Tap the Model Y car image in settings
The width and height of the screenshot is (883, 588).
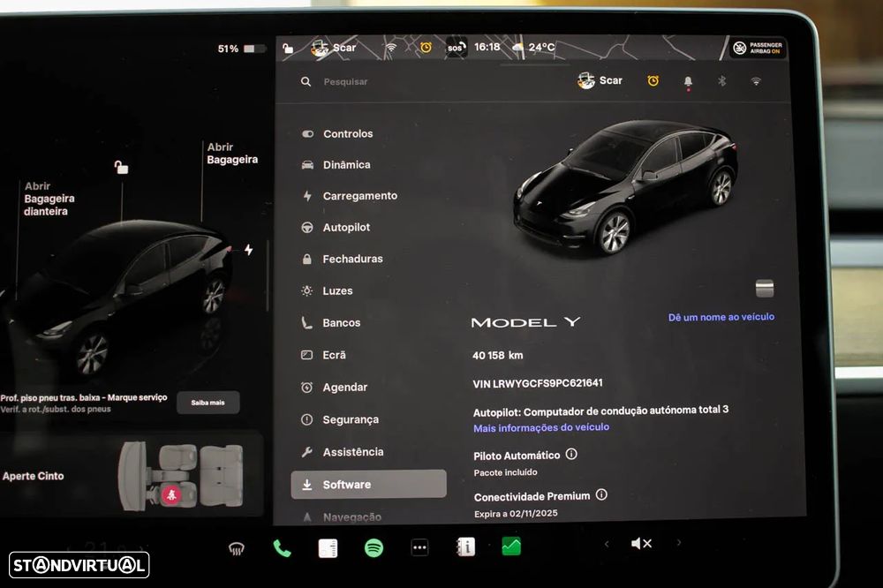(x=625, y=186)
